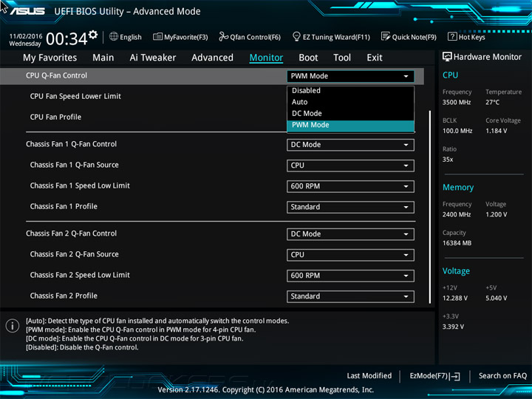Choose Auto in the dropdown list
The height and width of the screenshot is (399, 532).
350,102
